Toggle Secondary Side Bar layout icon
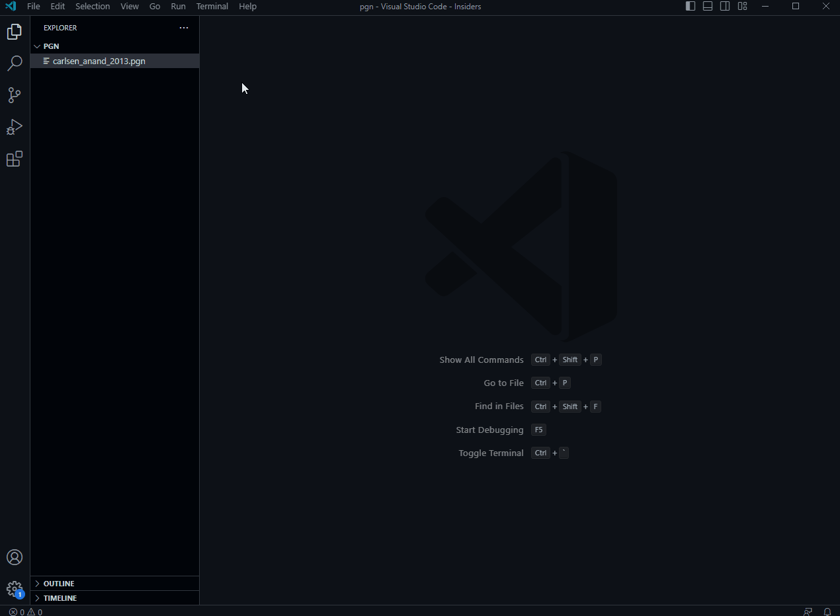 pyautogui.click(x=725, y=6)
